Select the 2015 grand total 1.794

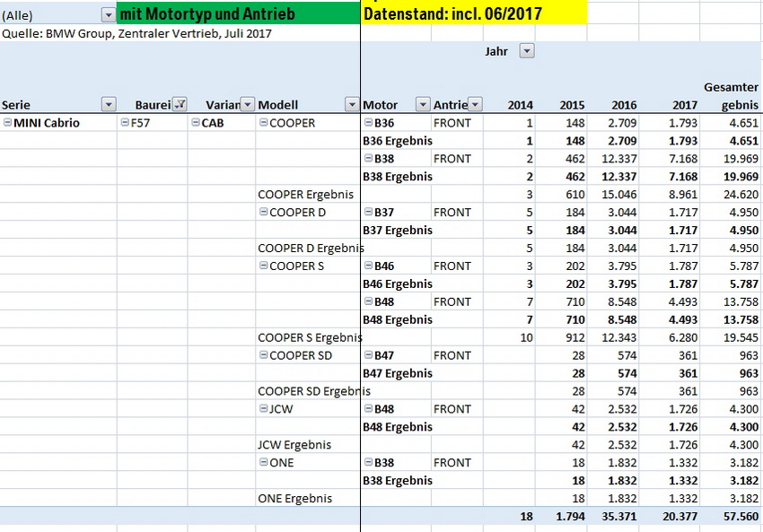coord(571,516)
